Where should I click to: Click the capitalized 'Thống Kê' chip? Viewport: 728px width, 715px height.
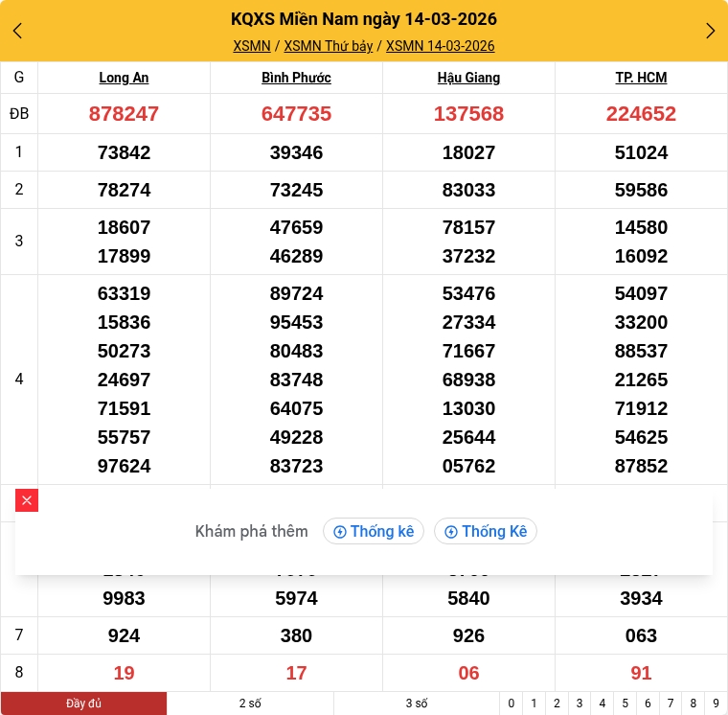coord(486,531)
